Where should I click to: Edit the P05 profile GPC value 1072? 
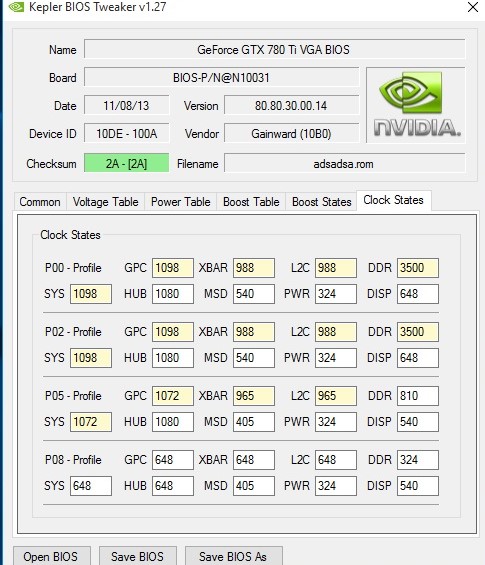coord(173,396)
